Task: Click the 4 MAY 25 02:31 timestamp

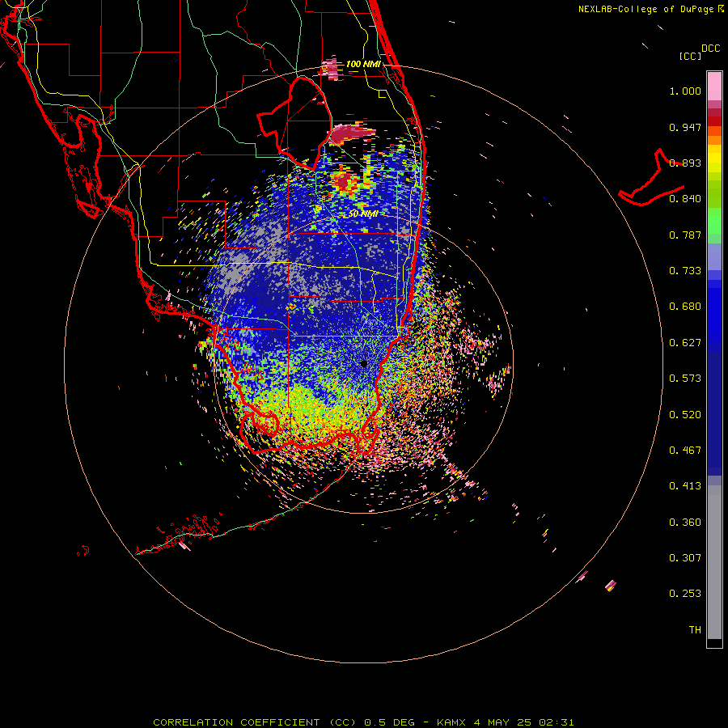Action: pos(523,722)
